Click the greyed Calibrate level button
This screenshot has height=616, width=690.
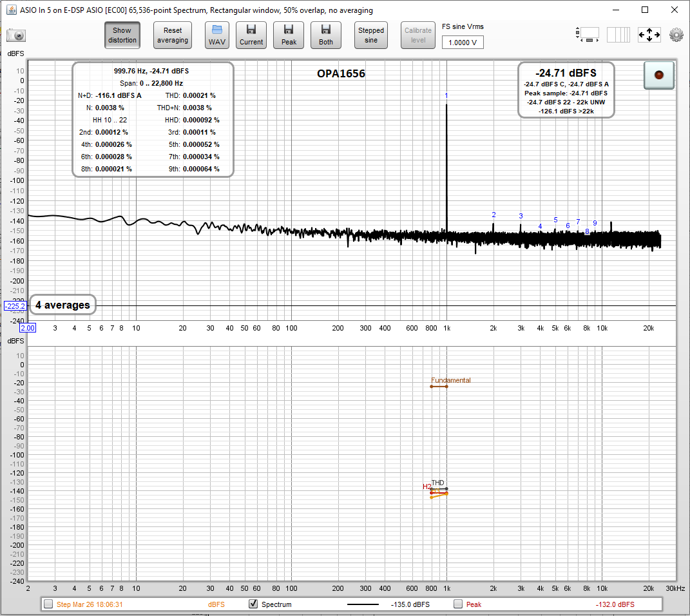point(418,35)
